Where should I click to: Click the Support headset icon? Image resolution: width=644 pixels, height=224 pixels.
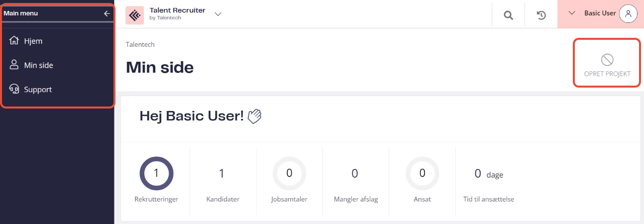(14, 90)
